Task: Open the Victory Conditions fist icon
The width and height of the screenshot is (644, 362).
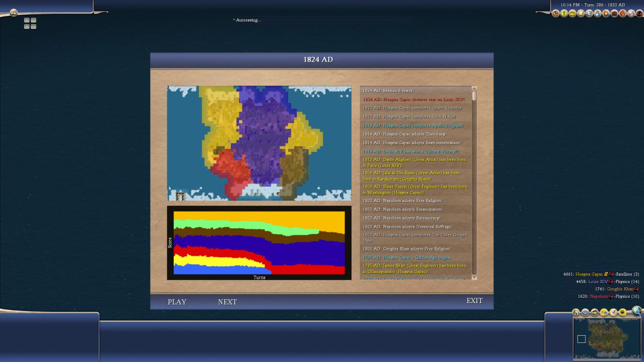Action: 623,13
